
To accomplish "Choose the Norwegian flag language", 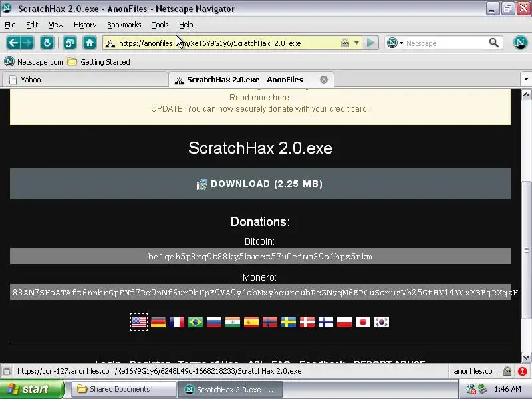I will [270, 322].
